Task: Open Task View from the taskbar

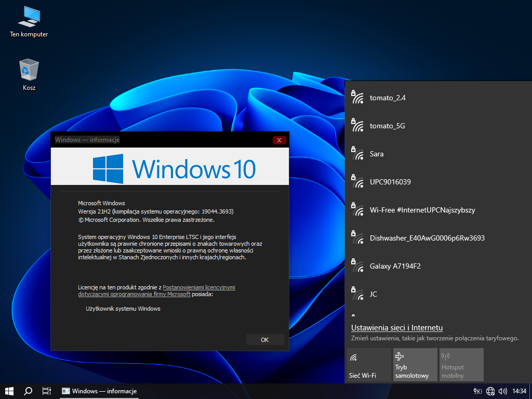Action: tap(46, 391)
